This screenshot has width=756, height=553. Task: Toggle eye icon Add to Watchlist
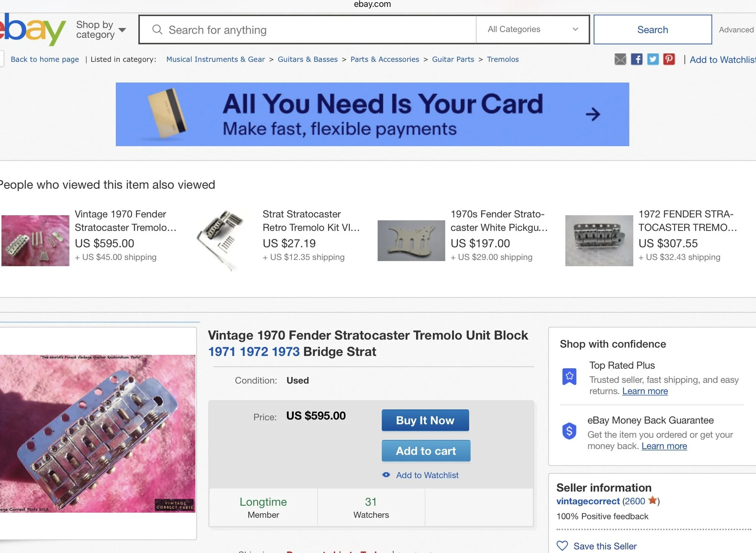click(x=386, y=475)
